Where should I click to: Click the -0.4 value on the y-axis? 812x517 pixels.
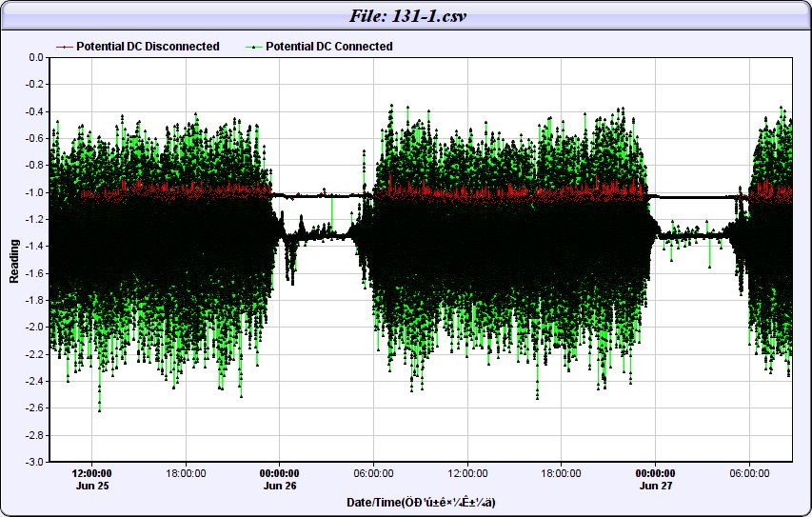coord(34,111)
